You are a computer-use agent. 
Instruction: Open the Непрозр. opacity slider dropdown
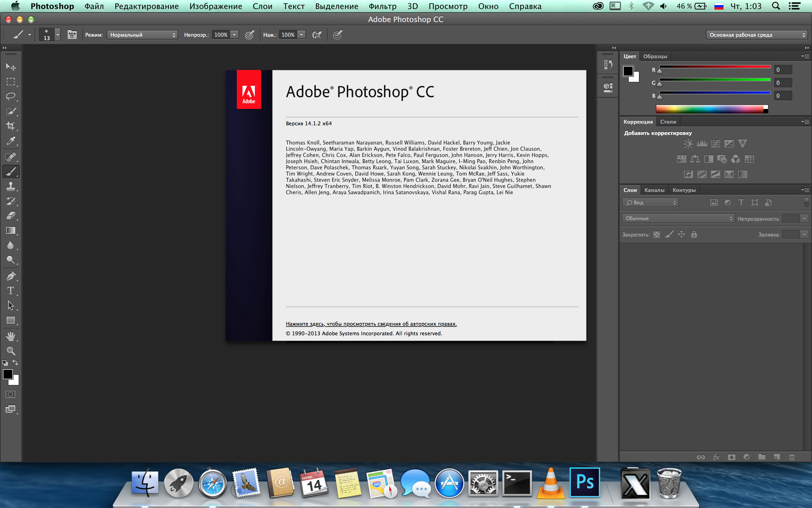(235, 35)
